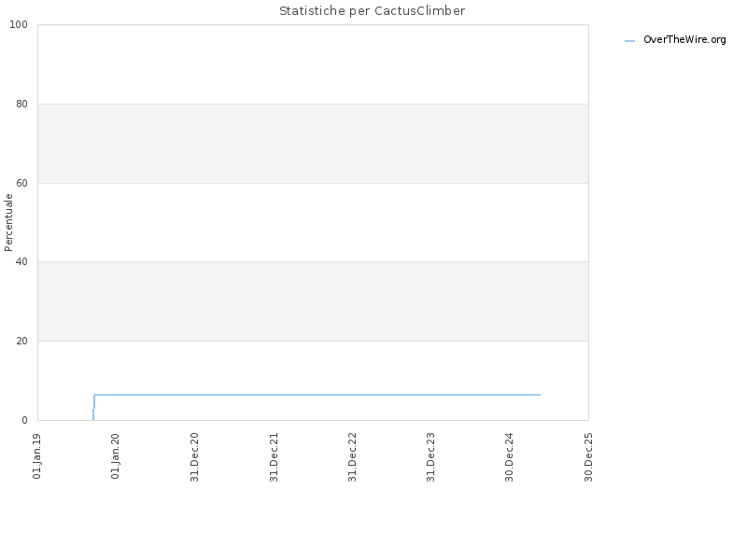Screen dimensions: 747x560
Task: Click the 60 value on y-axis
Action: (21, 183)
